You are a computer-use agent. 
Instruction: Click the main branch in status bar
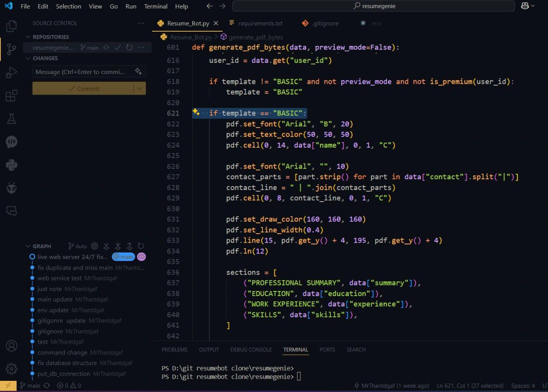point(30,386)
